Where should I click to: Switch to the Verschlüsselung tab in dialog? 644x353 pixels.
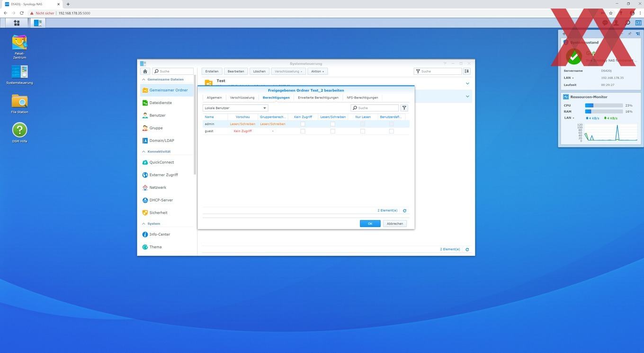[242, 97]
